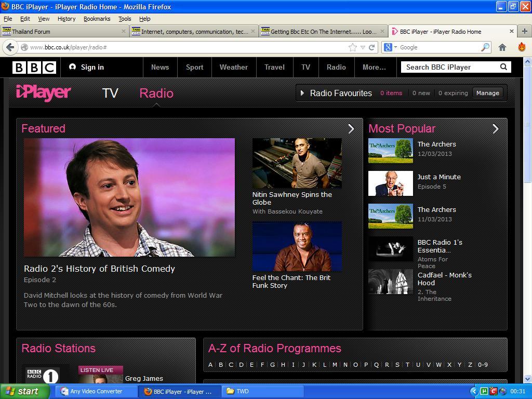The height and width of the screenshot is (399, 532).
Task: Select the iPlayer Radio section
Action: point(156,93)
